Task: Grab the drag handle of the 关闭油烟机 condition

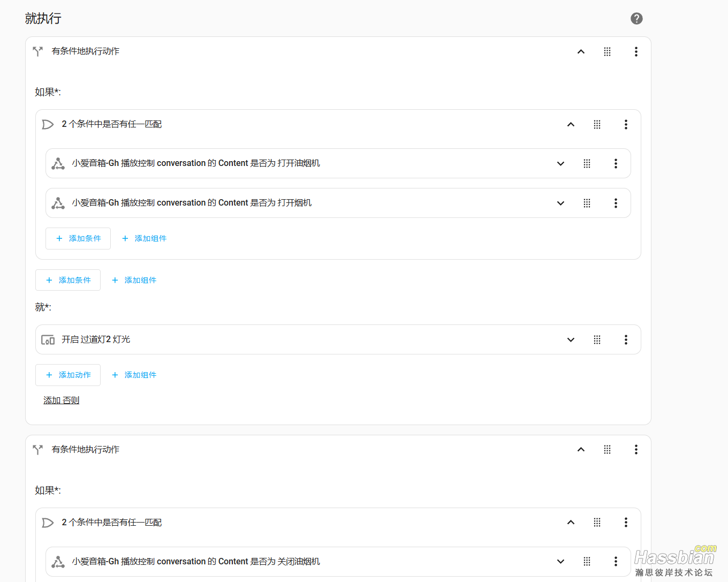Action: pos(587,562)
